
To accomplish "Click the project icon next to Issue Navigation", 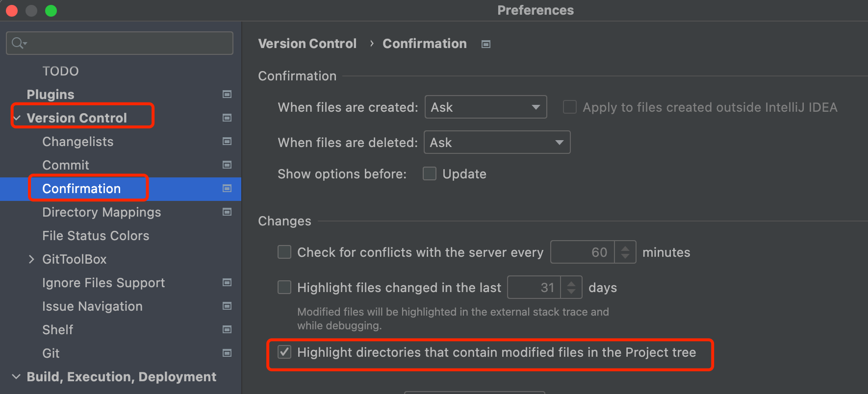I will point(227,306).
